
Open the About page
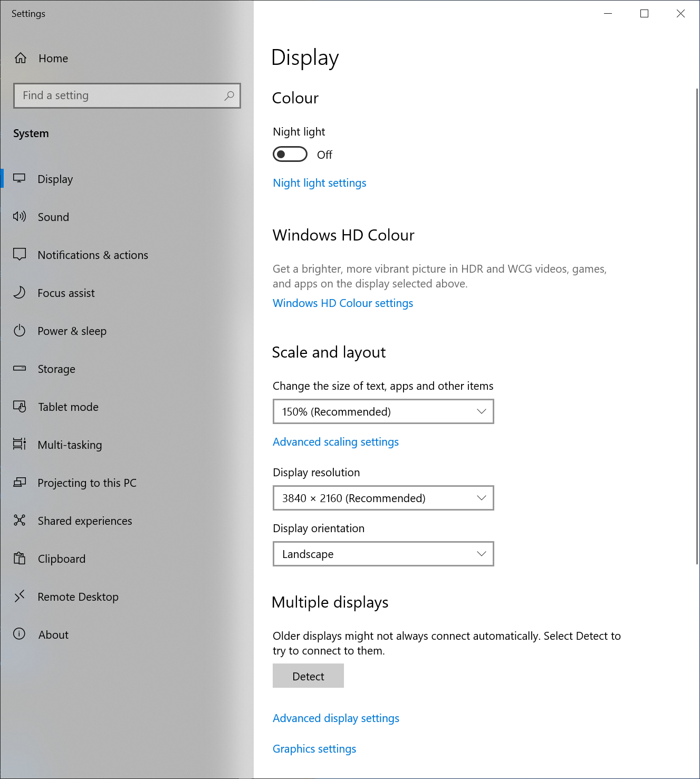click(127, 634)
